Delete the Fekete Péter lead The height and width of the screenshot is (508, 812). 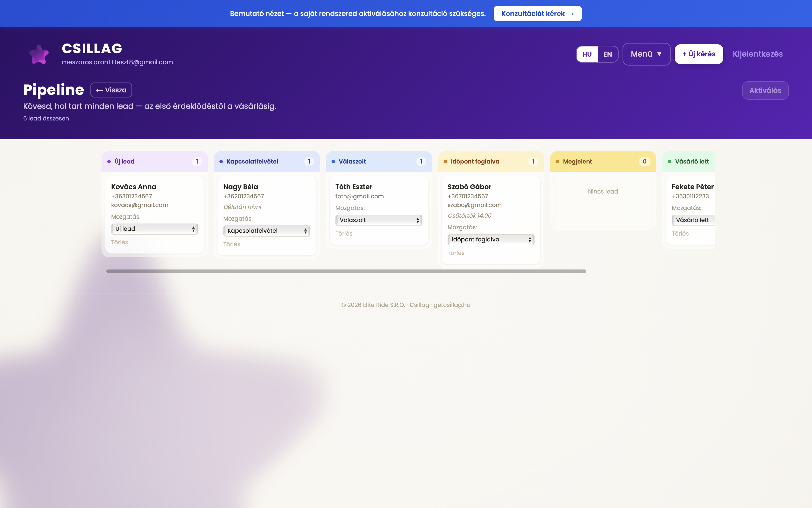click(680, 233)
